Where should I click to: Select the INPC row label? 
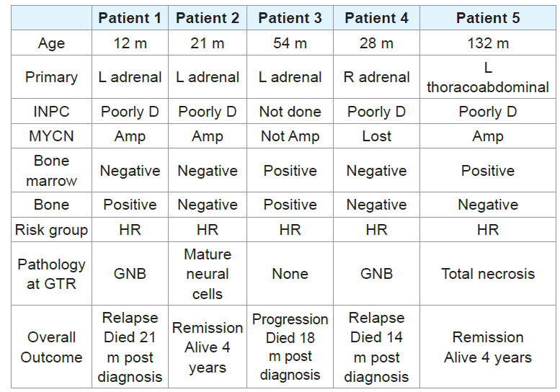[51, 112]
